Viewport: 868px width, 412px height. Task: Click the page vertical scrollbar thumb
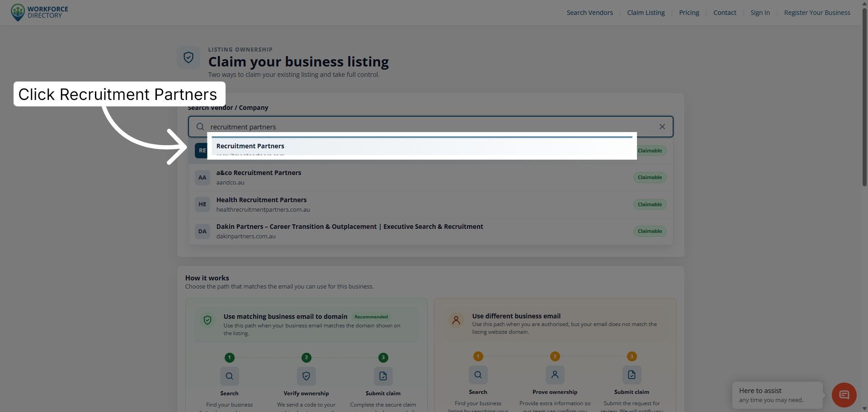click(864, 97)
